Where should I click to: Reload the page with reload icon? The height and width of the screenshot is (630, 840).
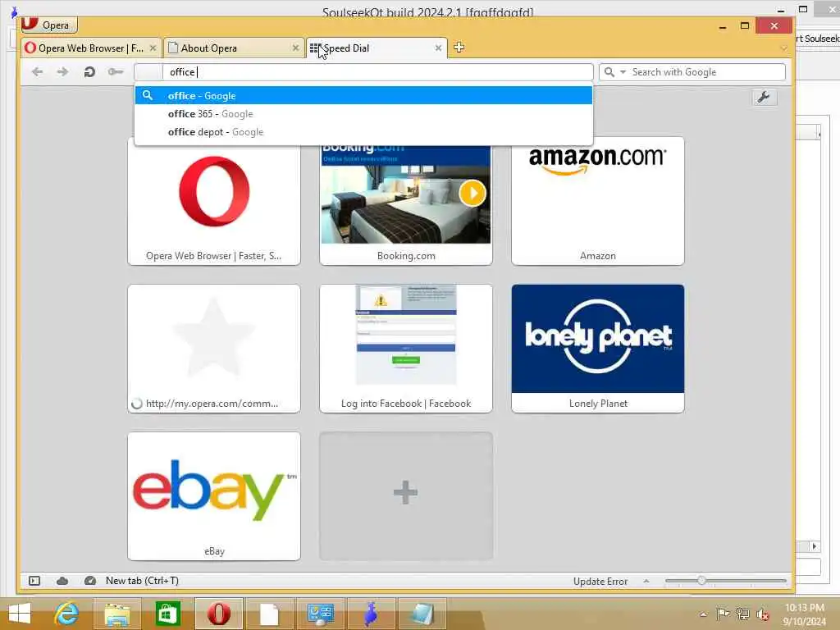89,72
